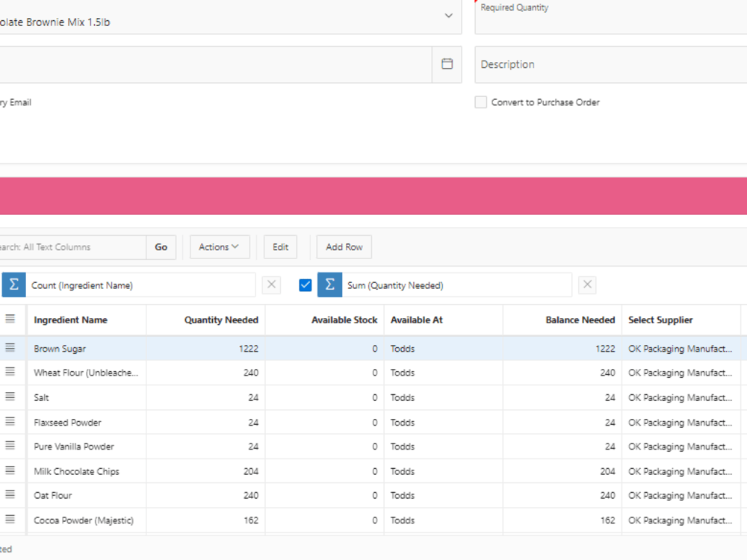Click the Salt row drag handle
747x560 pixels.
(12, 396)
